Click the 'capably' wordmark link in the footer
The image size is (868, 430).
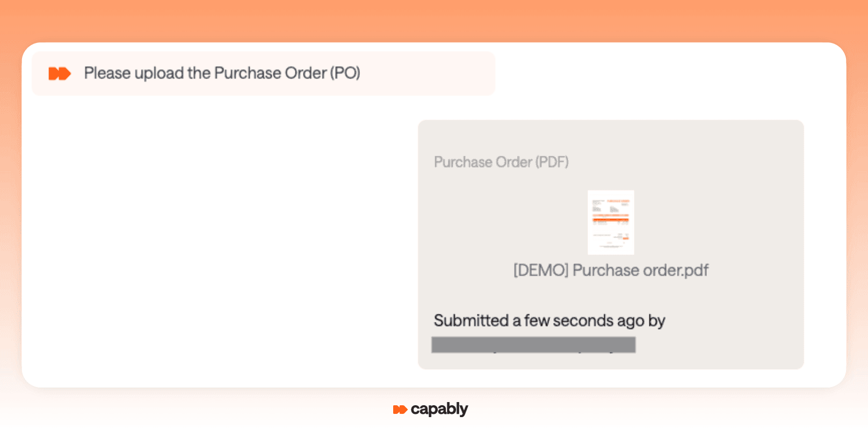coord(439,410)
